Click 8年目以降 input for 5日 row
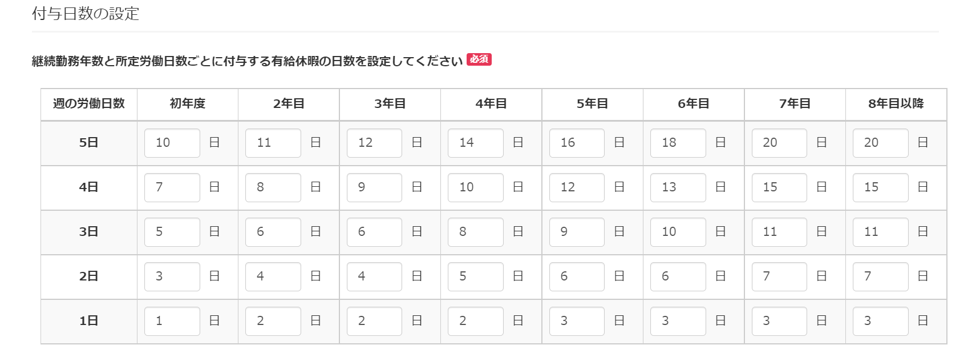Viewport: 980px width, 357px height. click(x=881, y=143)
